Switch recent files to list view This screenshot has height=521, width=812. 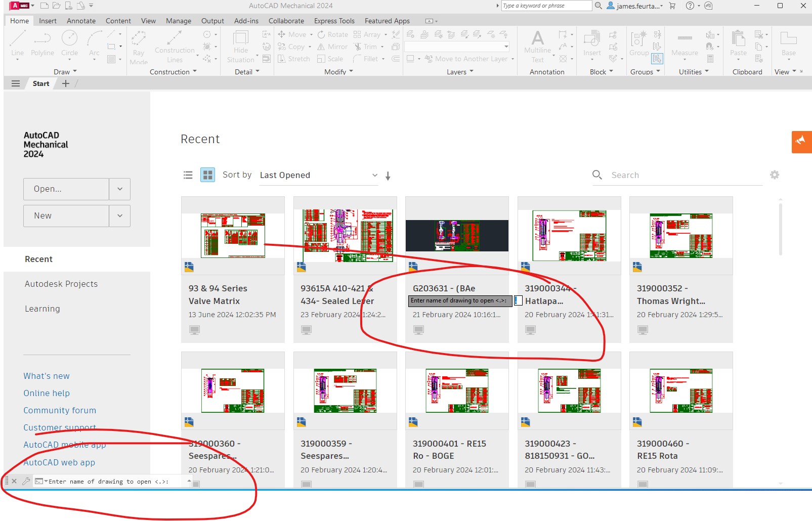click(x=188, y=175)
